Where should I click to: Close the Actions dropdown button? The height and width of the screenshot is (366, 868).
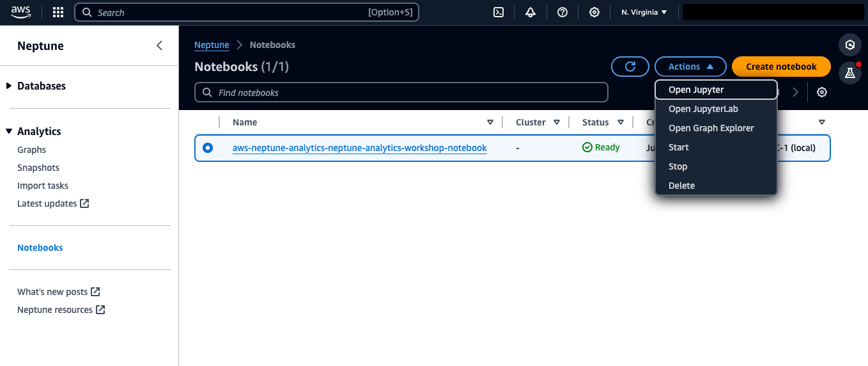tap(690, 67)
